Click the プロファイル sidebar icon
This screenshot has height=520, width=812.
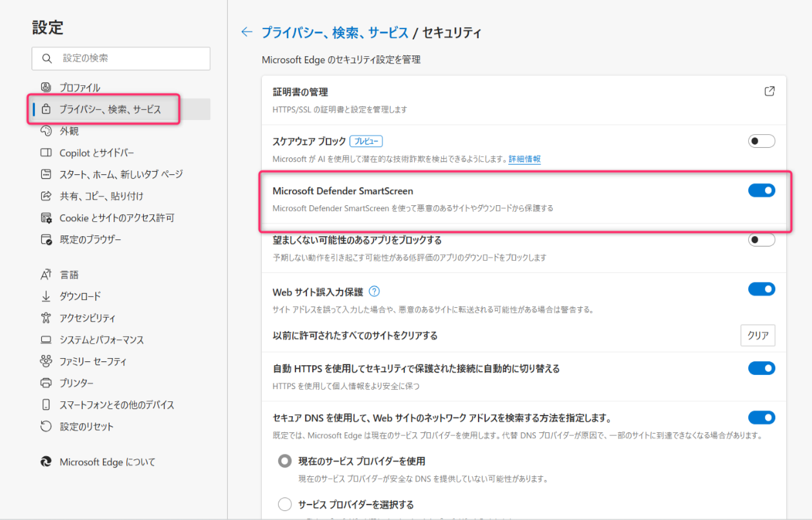tap(46, 87)
